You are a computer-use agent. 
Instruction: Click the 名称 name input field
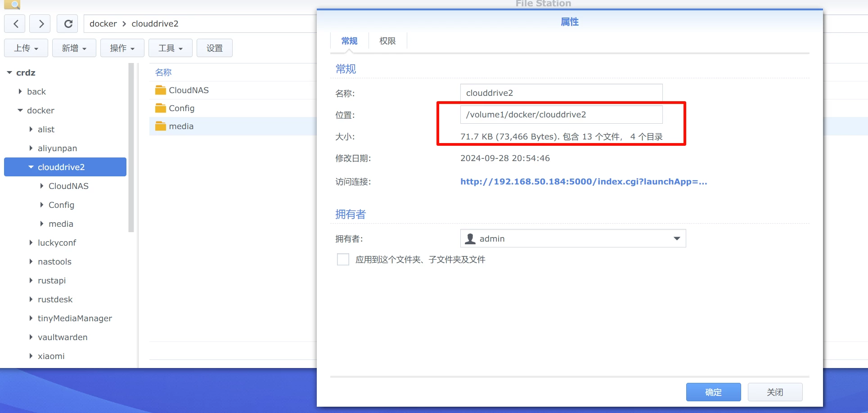tap(561, 93)
